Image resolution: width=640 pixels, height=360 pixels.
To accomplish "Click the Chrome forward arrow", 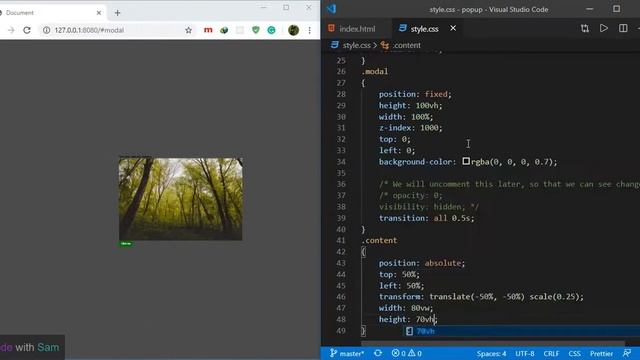I will [x=11, y=30].
